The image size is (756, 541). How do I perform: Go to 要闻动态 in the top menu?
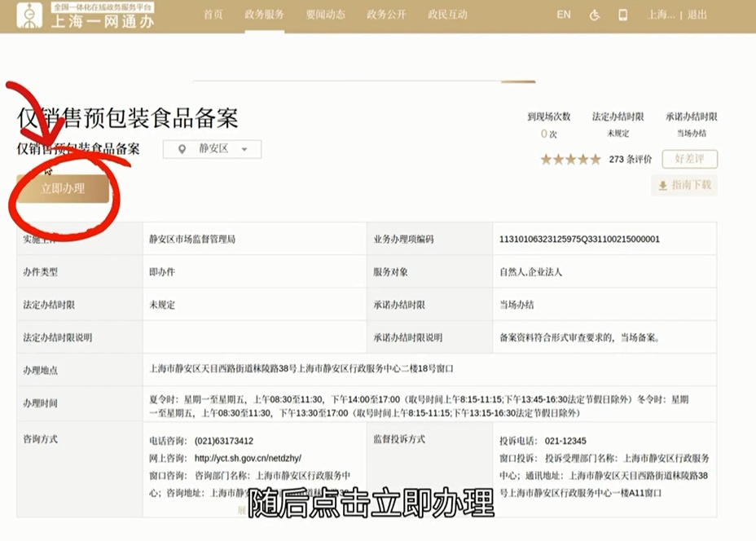click(x=325, y=15)
